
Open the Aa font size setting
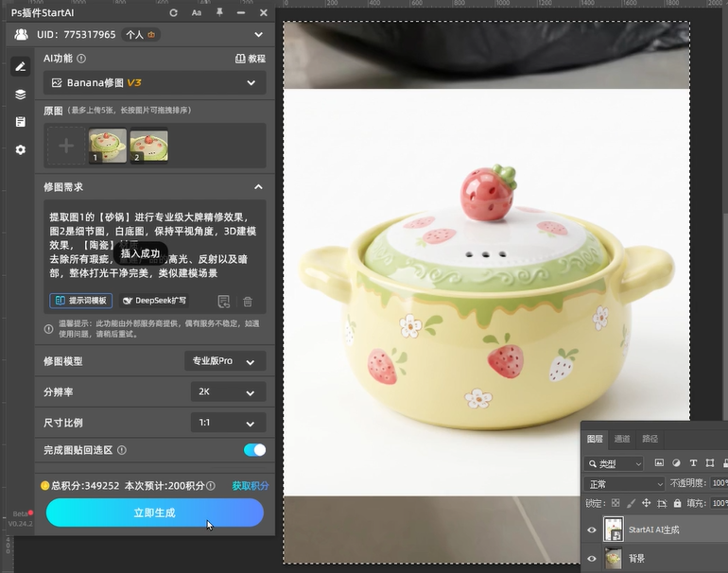click(x=197, y=13)
